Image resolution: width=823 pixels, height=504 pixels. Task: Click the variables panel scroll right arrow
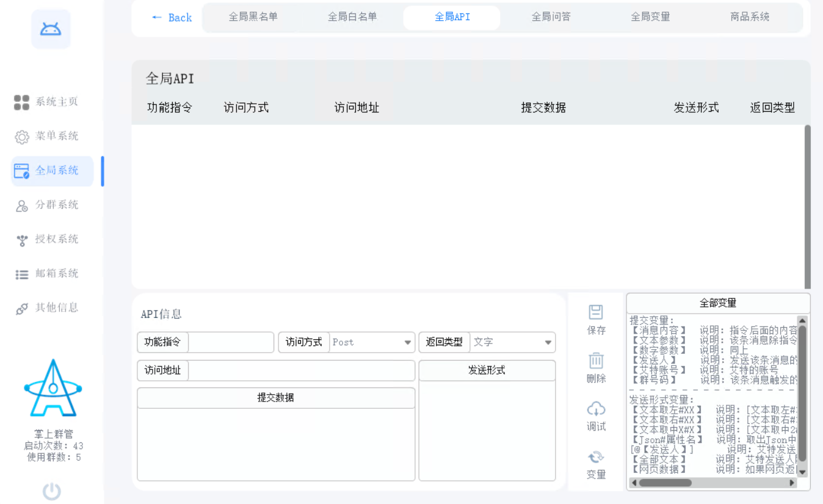click(x=792, y=483)
